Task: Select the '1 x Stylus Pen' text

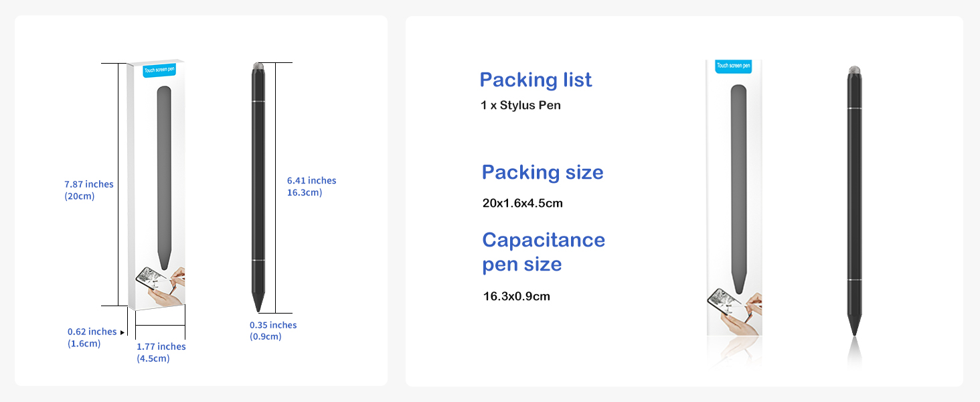Action: [521, 105]
